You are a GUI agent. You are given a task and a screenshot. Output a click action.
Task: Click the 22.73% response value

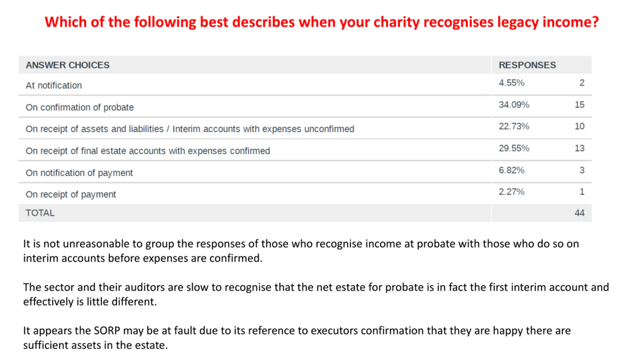pos(514,126)
